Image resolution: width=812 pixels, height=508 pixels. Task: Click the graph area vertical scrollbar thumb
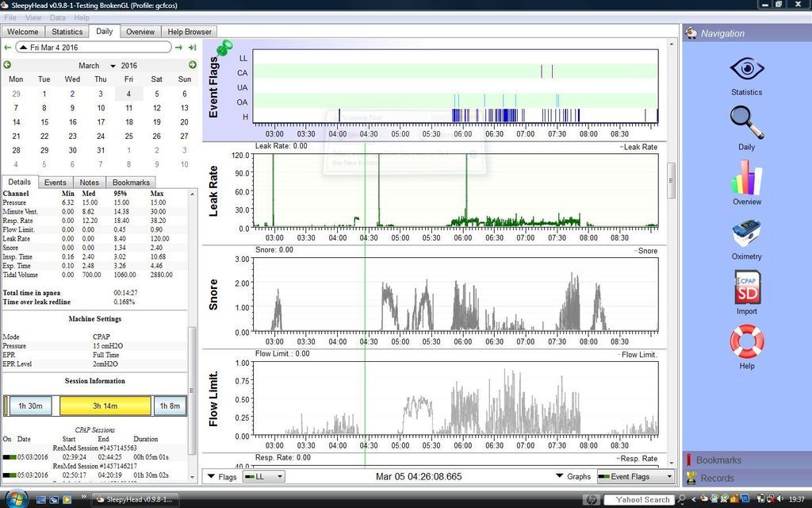click(x=671, y=180)
